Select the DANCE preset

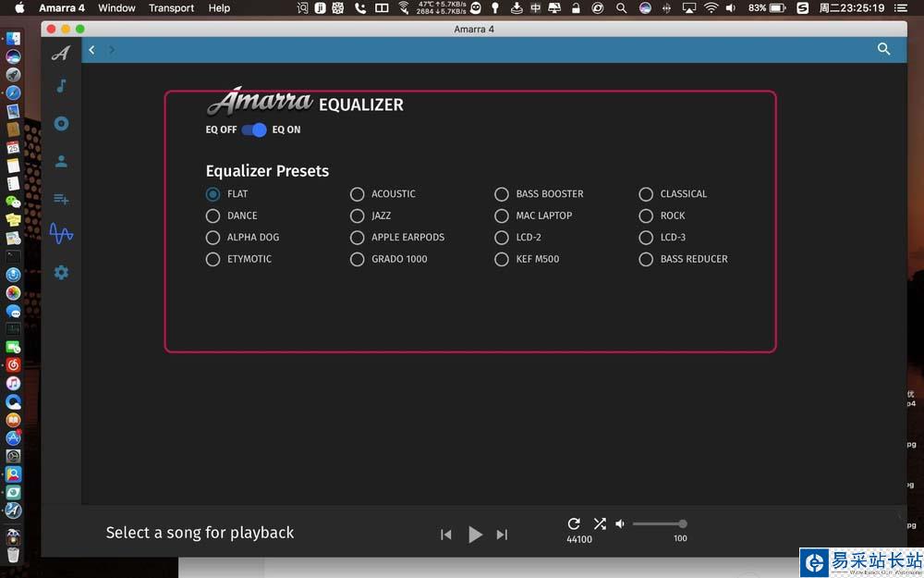[x=213, y=215]
